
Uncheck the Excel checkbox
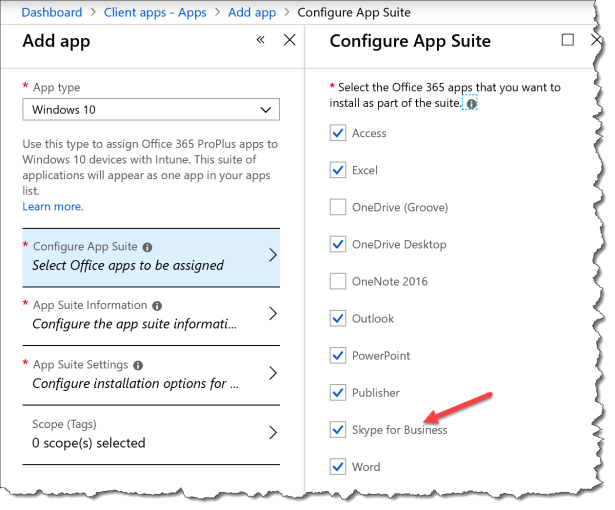tap(338, 170)
